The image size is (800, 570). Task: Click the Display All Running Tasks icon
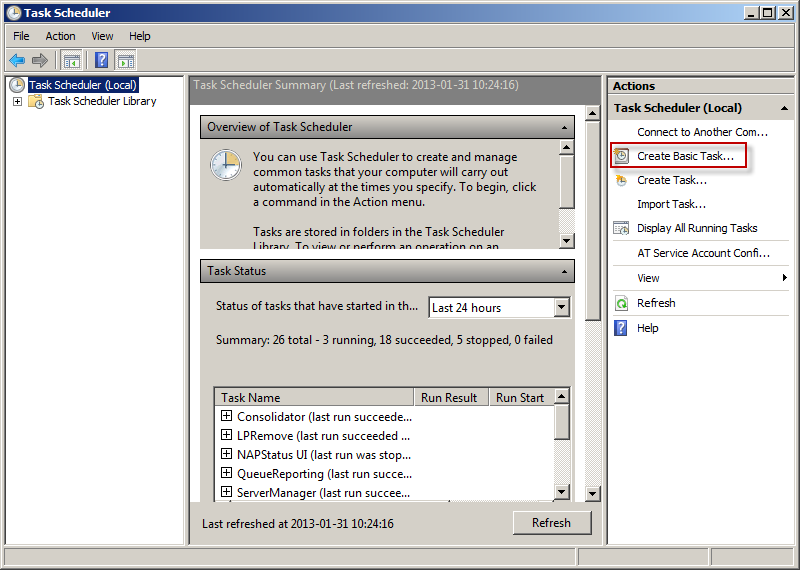[621, 228]
